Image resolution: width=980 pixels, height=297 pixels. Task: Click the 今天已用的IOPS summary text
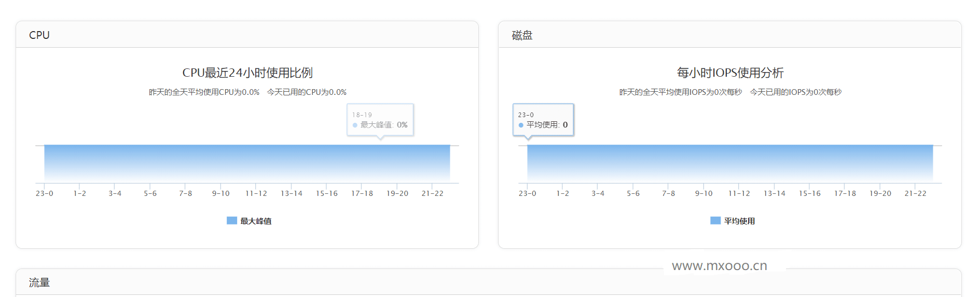pyautogui.click(x=795, y=92)
